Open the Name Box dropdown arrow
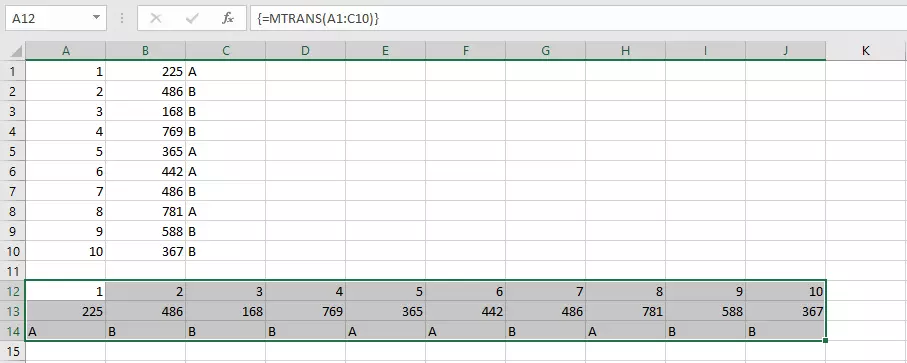 click(x=96, y=18)
